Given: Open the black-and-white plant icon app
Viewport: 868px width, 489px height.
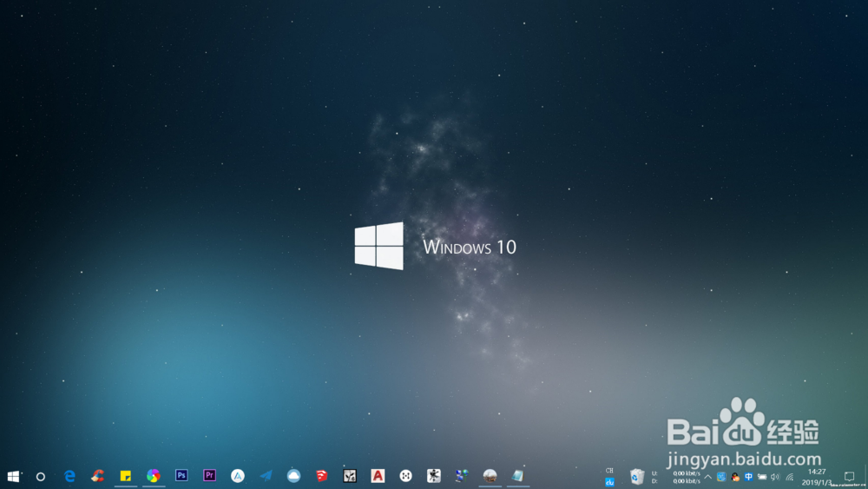Looking at the screenshot, I should click(x=350, y=476).
